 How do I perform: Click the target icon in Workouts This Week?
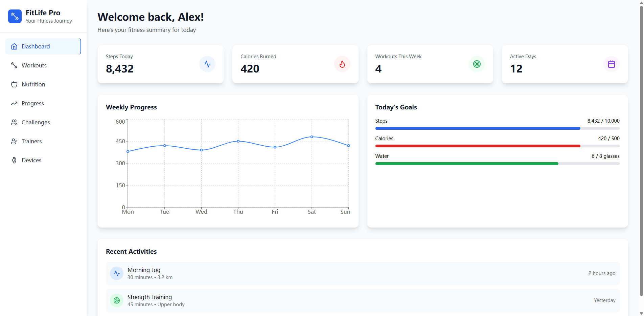477,64
